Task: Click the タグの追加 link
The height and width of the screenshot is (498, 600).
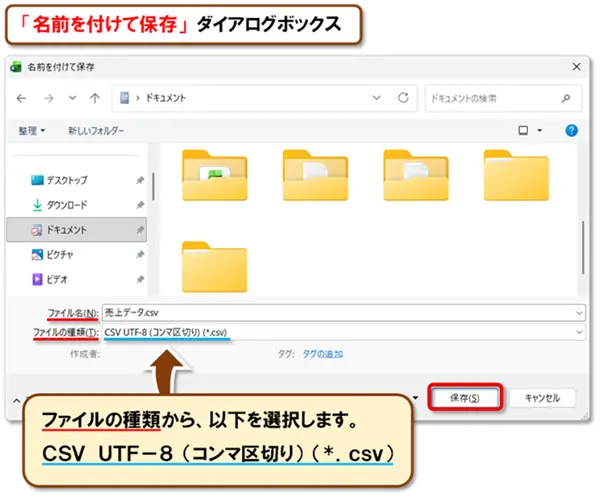Action: click(x=323, y=354)
